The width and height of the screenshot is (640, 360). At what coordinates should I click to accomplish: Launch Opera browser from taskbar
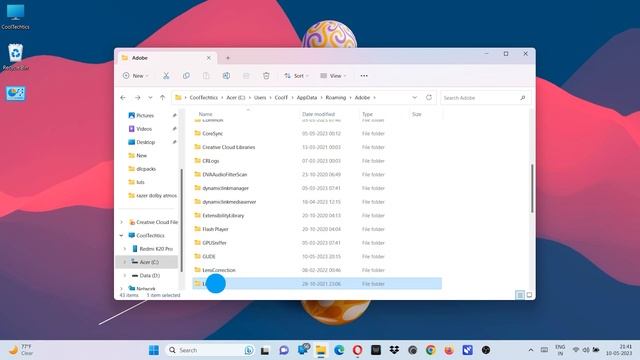click(x=358, y=350)
